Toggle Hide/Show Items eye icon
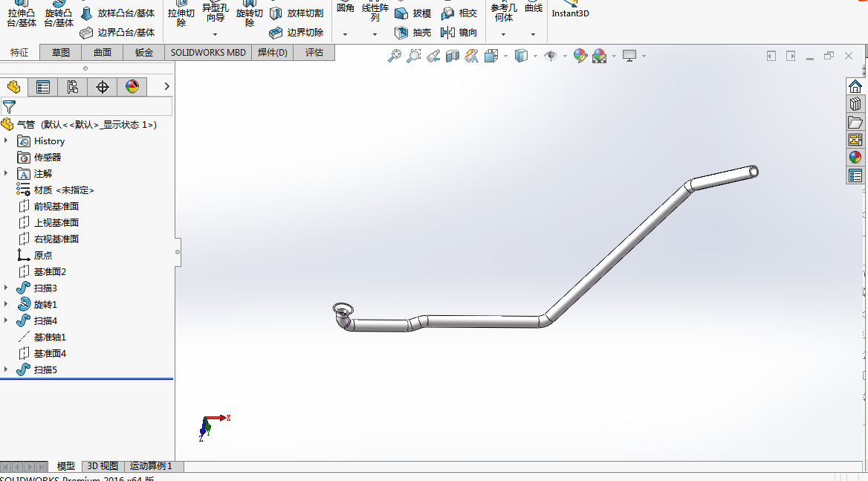 (x=551, y=56)
